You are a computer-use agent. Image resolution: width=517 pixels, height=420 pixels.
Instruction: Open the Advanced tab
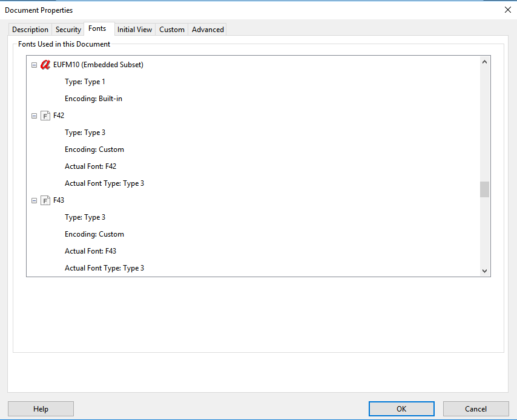207,29
